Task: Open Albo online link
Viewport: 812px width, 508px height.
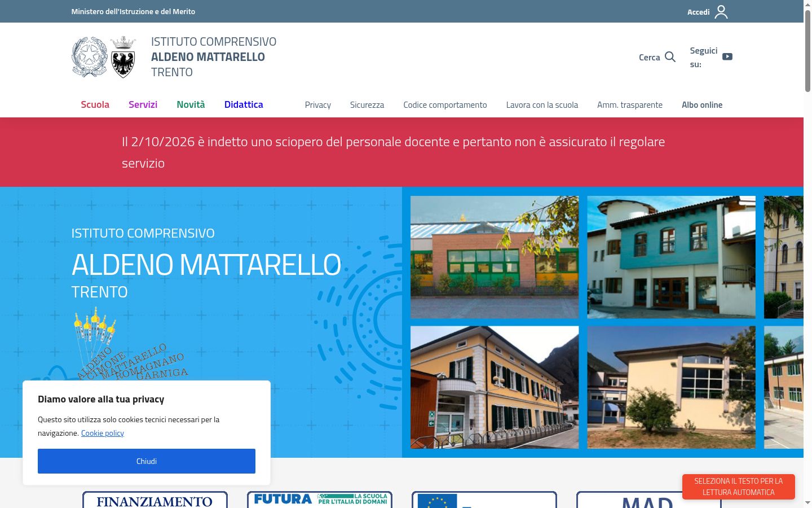Action: 702,105
